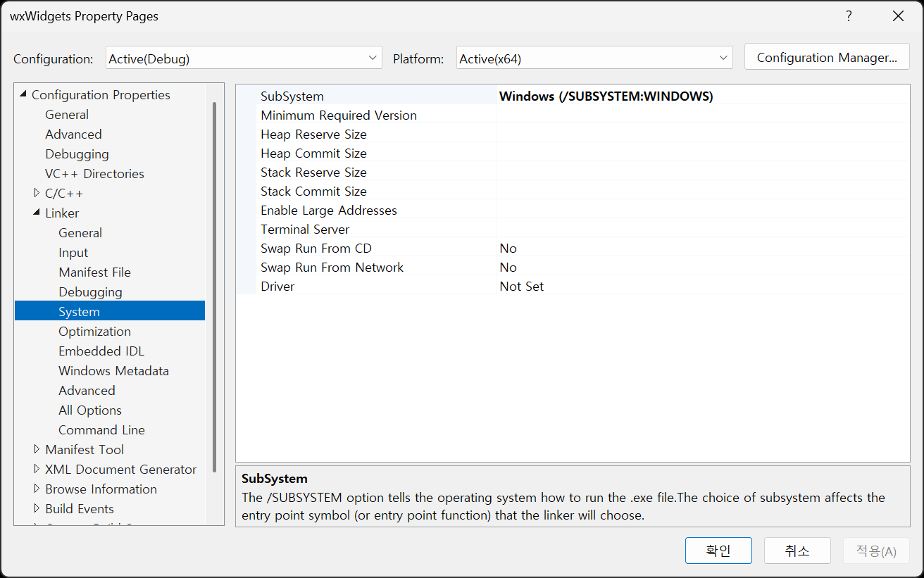Select VC++ Directories in the tree
This screenshot has height=578, width=924.
(x=94, y=174)
